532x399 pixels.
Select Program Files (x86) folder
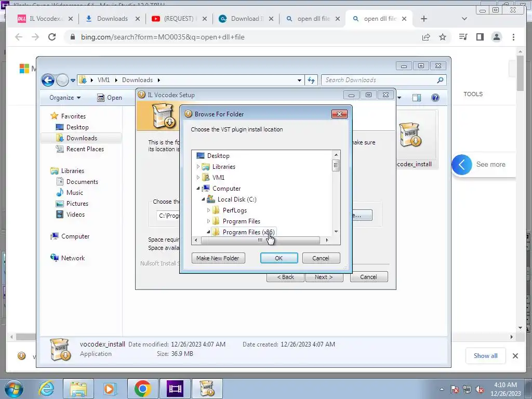click(x=248, y=232)
